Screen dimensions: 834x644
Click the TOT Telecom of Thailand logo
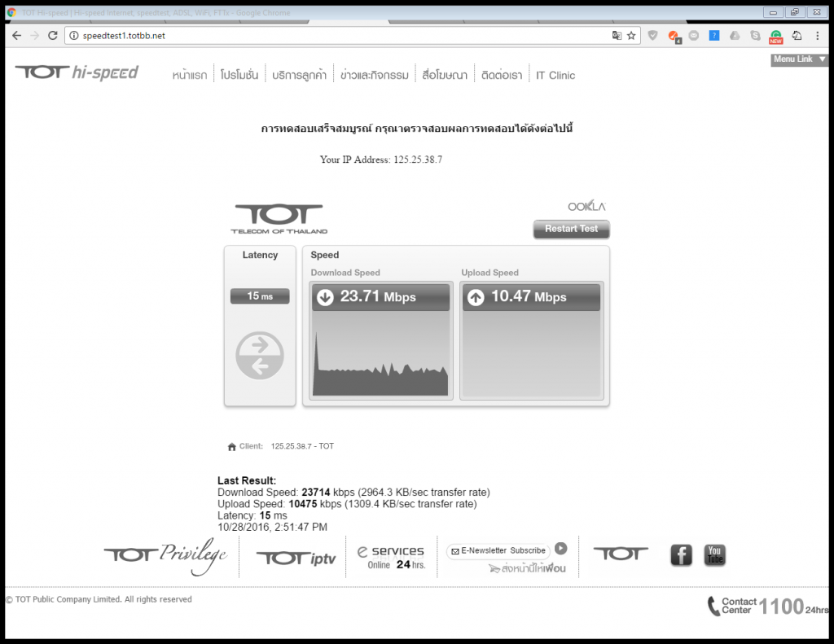pyautogui.click(x=279, y=218)
